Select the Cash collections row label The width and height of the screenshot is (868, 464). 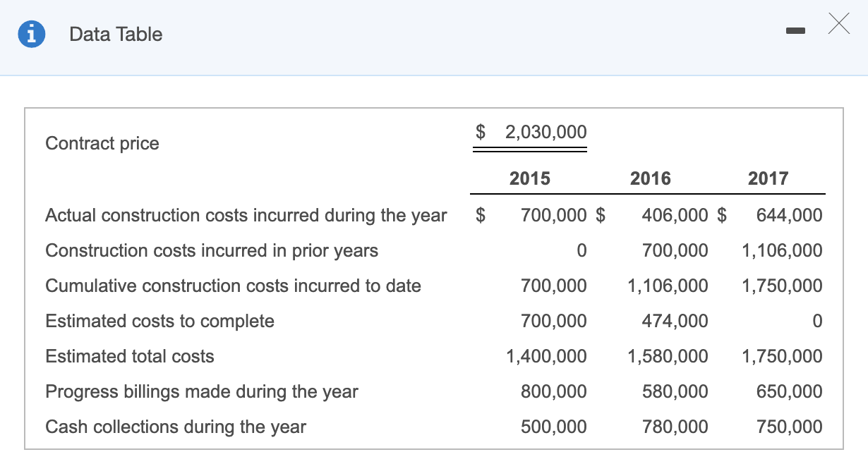[175, 427]
